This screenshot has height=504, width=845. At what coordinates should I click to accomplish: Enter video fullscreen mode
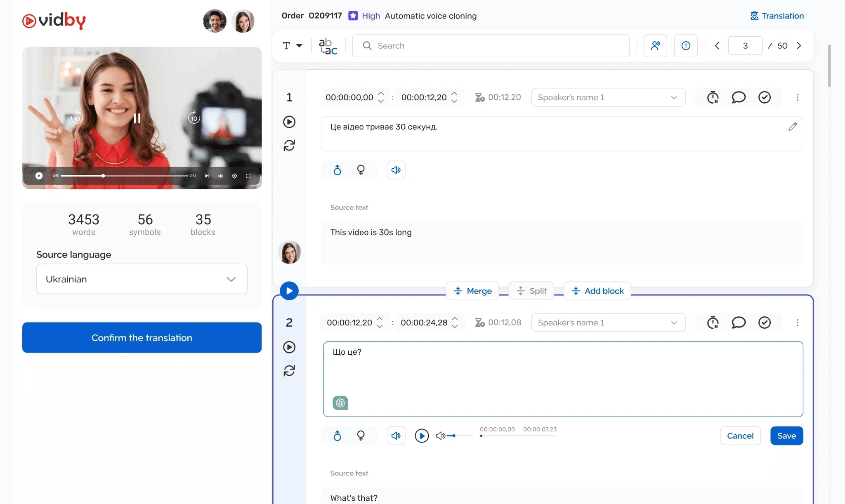pyautogui.click(x=248, y=176)
